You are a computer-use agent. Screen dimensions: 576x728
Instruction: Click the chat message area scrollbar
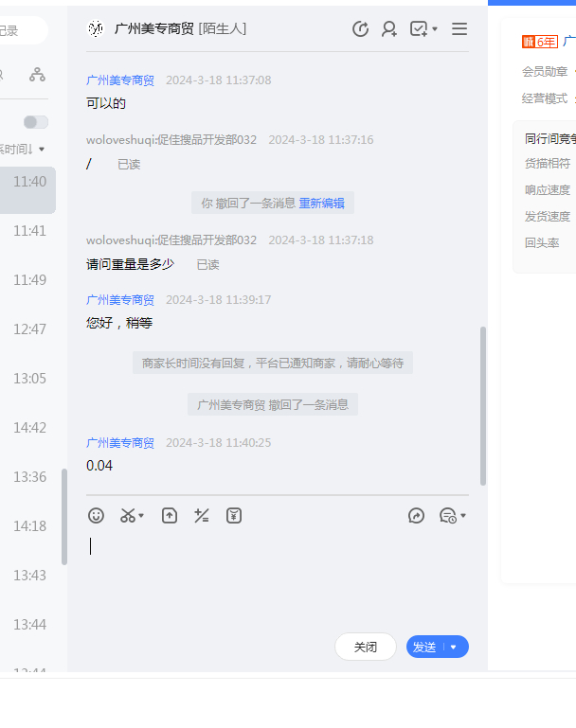[483, 406]
